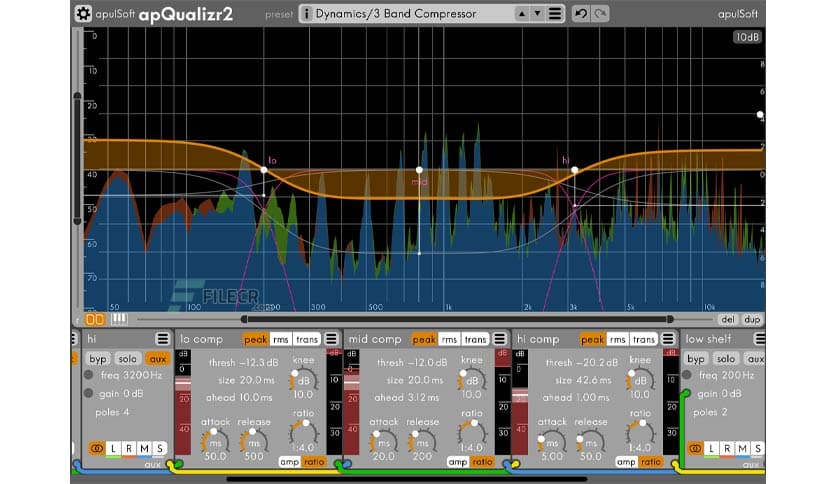The image size is (836, 484).
Task: Click the redo arrow icon
Action: click(x=600, y=14)
